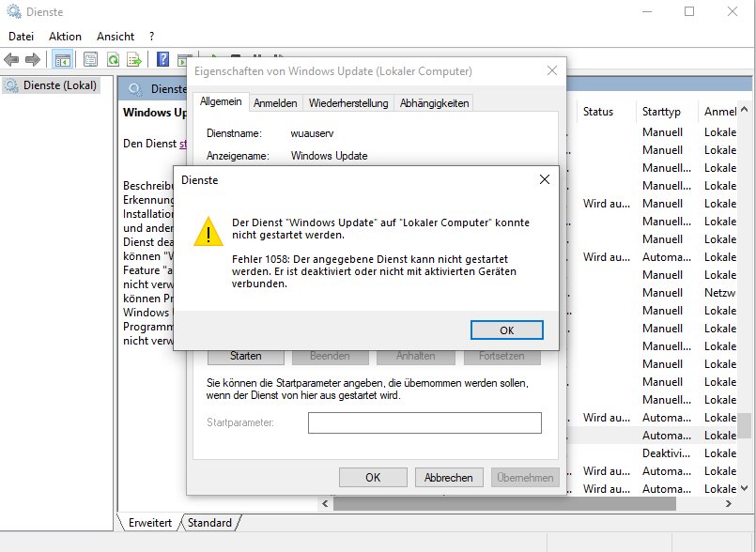Switch to the Standard view tab
756x552 pixels.
[x=209, y=523]
